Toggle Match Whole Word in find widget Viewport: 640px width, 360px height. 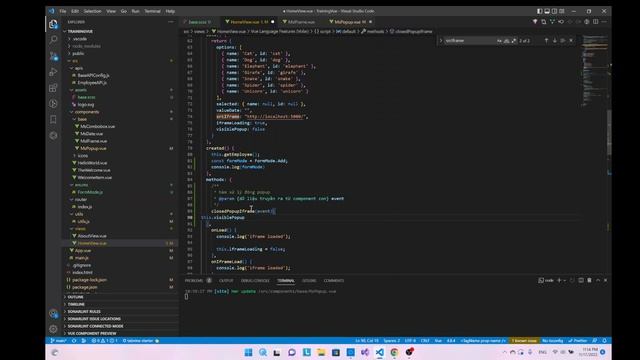(x=507, y=41)
